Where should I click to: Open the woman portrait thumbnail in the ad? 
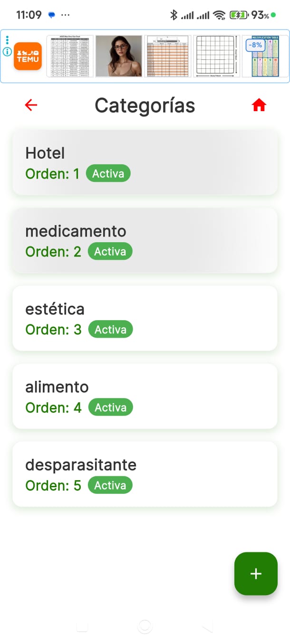pyautogui.click(x=118, y=56)
